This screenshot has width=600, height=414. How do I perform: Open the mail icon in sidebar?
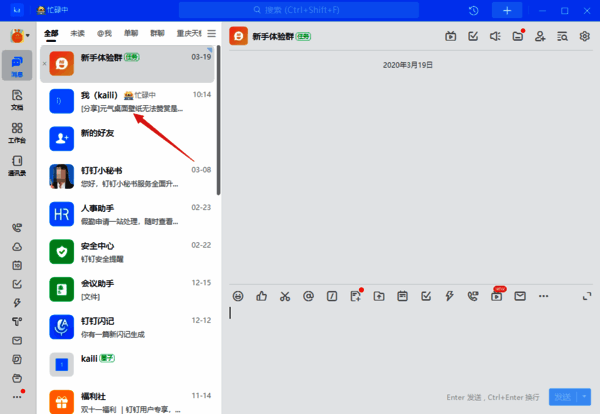(x=17, y=341)
